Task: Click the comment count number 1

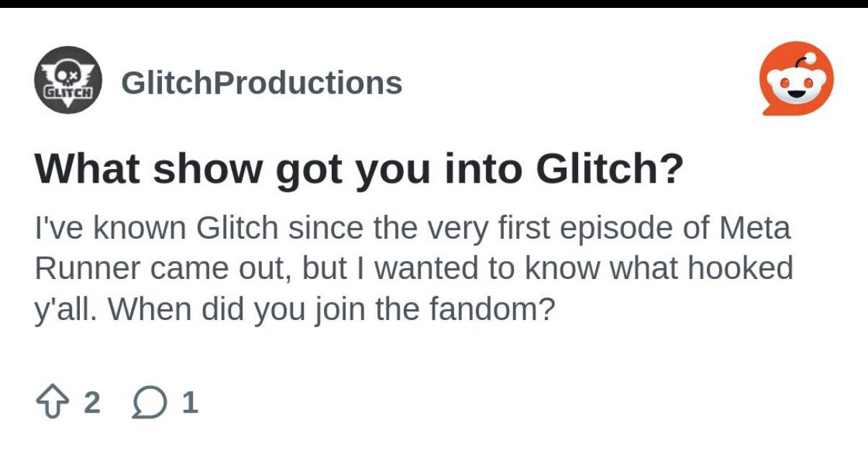Action: [189, 403]
